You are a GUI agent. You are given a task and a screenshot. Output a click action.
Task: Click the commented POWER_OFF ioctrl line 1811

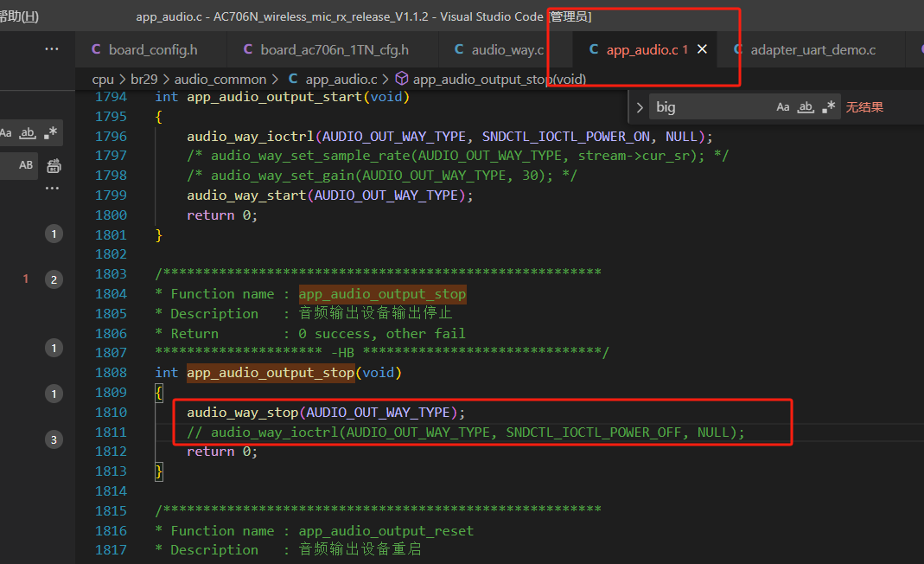click(466, 433)
